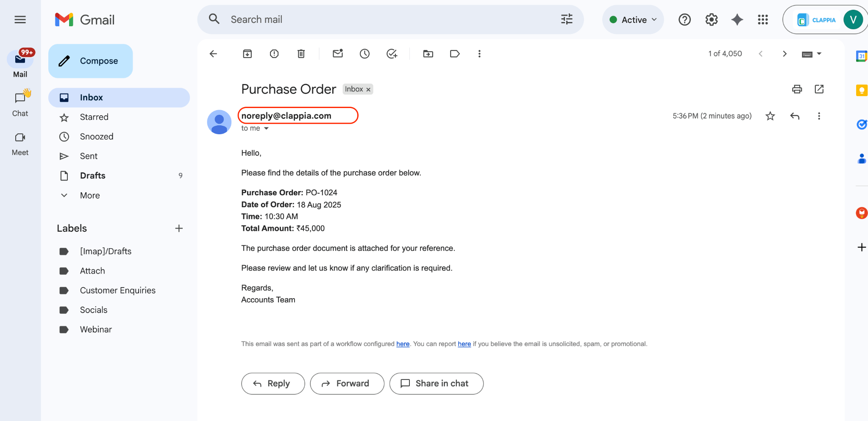Click the reply arrow icon by timestamp

[795, 116]
